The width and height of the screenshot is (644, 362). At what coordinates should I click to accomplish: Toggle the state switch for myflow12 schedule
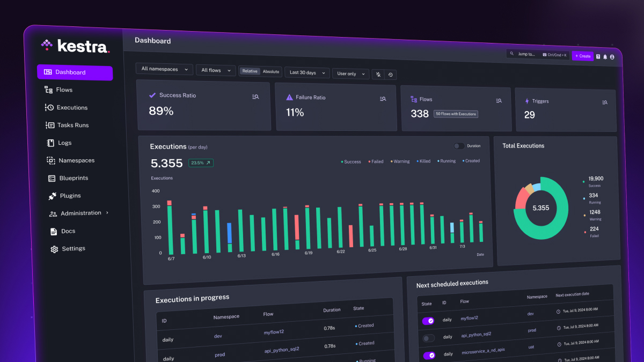(428, 321)
